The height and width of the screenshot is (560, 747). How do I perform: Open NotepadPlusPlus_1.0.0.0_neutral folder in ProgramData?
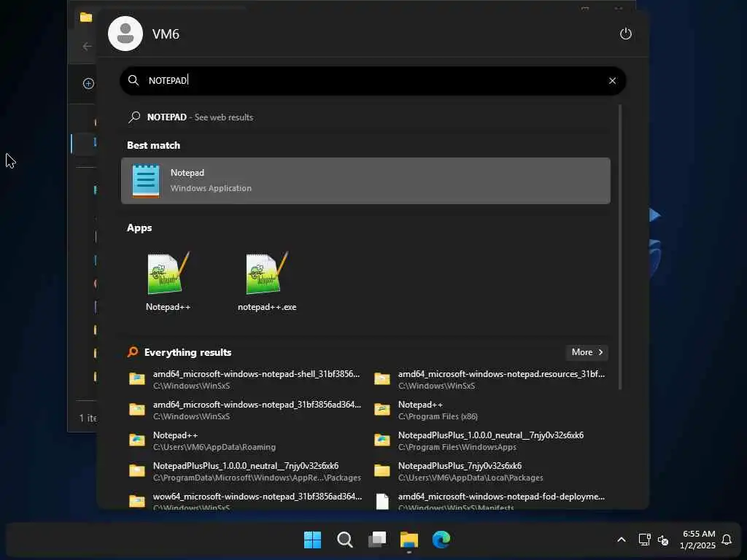click(244, 472)
